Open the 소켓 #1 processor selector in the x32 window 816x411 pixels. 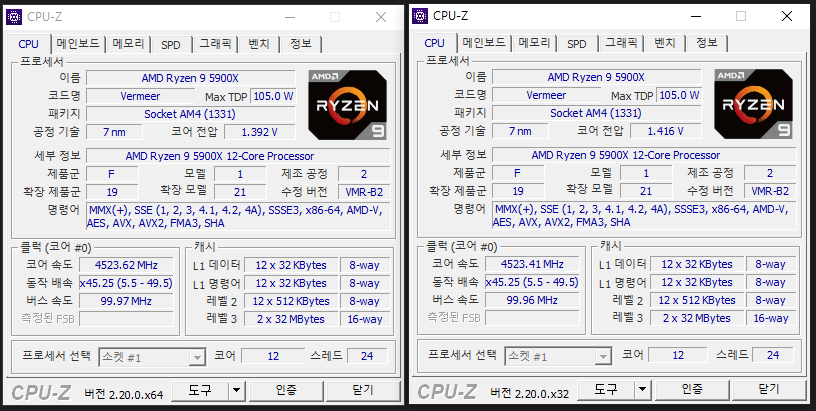558,357
